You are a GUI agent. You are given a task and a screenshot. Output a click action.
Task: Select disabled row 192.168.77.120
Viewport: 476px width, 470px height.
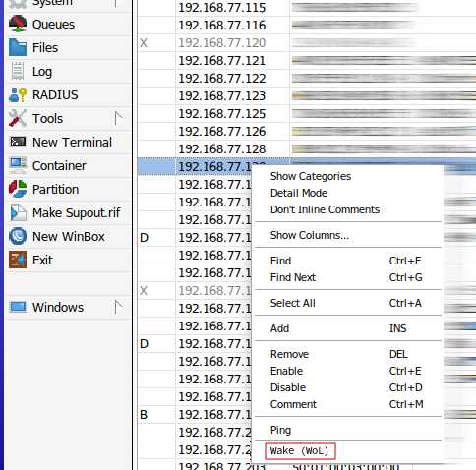point(307,43)
